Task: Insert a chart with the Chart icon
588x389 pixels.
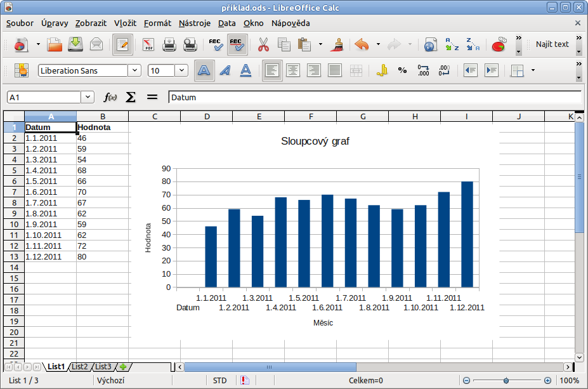Action: pyautogui.click(x=499, y=44)
